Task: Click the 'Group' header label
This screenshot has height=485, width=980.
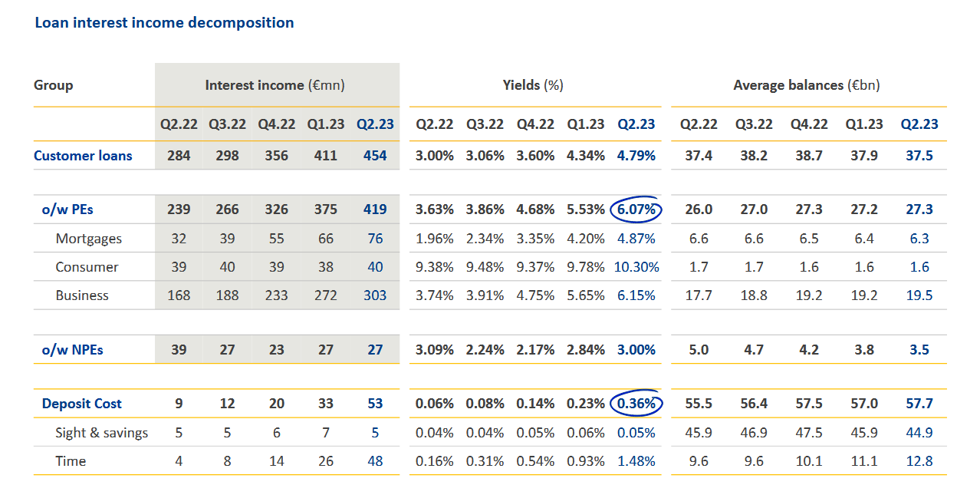Action: click(54, 85)
